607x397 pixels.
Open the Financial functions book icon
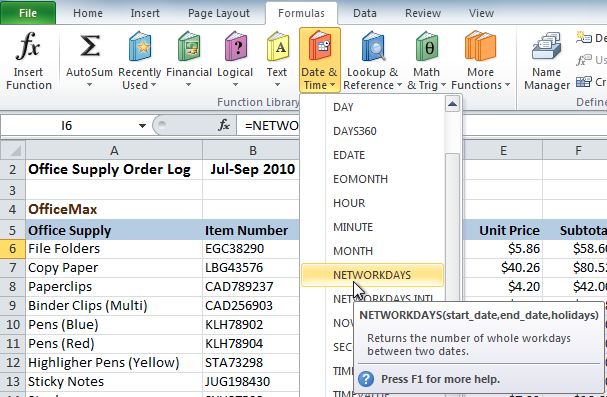point(189,47)
